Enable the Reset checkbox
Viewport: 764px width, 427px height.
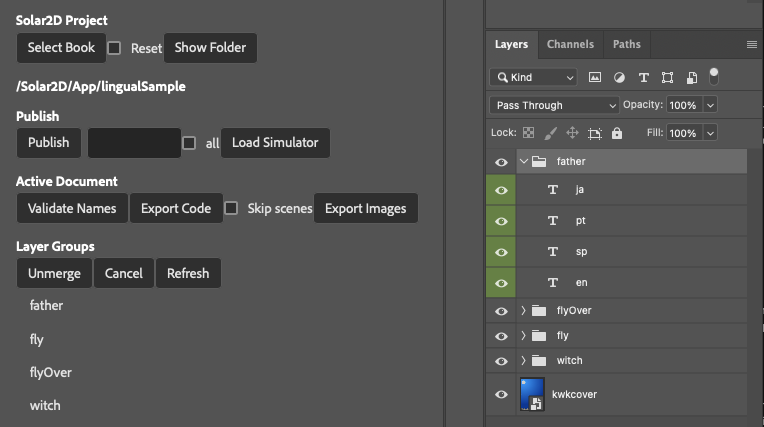pyautogui.click(x=114, y=48)
